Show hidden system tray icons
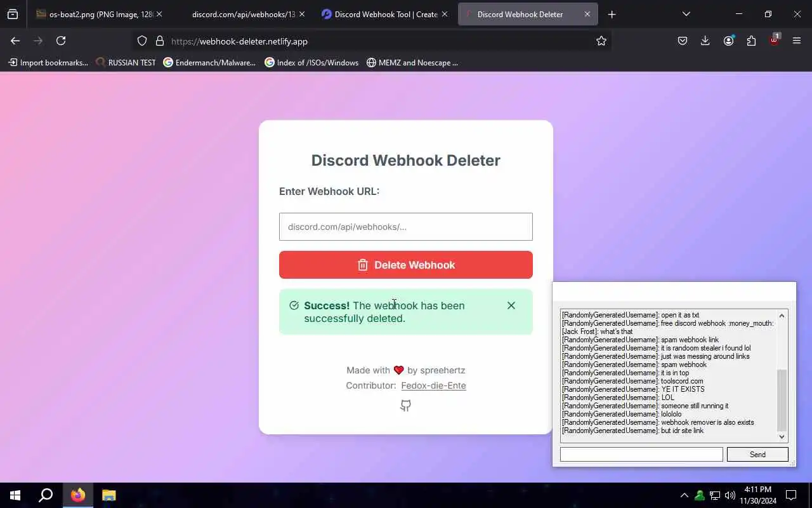Screen dimensions: 812x508 click(x=684, y=495)
